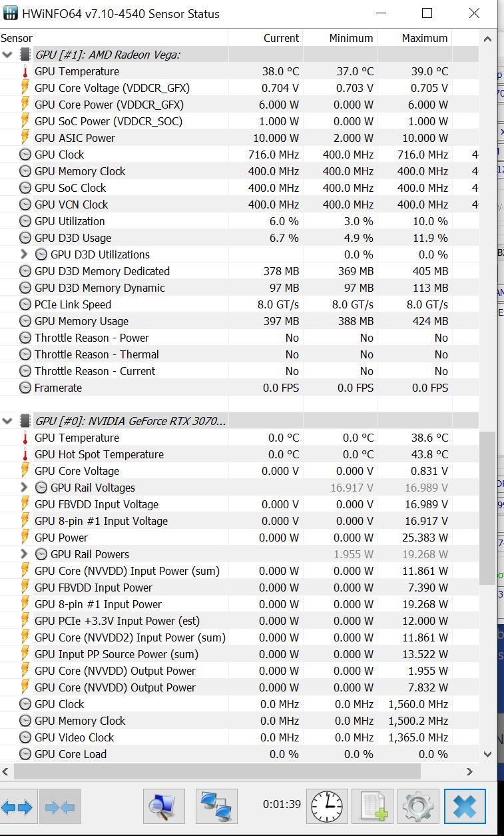This screenshot has height=836, width=504.
Task: Select the AMD GPU Memory Clock row label
Action: 80,171
